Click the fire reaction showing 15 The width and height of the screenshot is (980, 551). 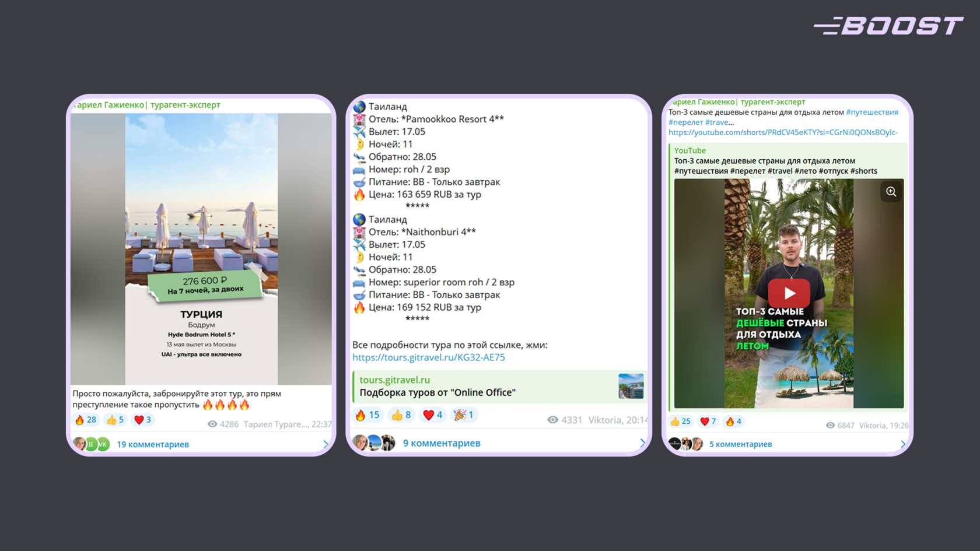(x=367, y=415)
